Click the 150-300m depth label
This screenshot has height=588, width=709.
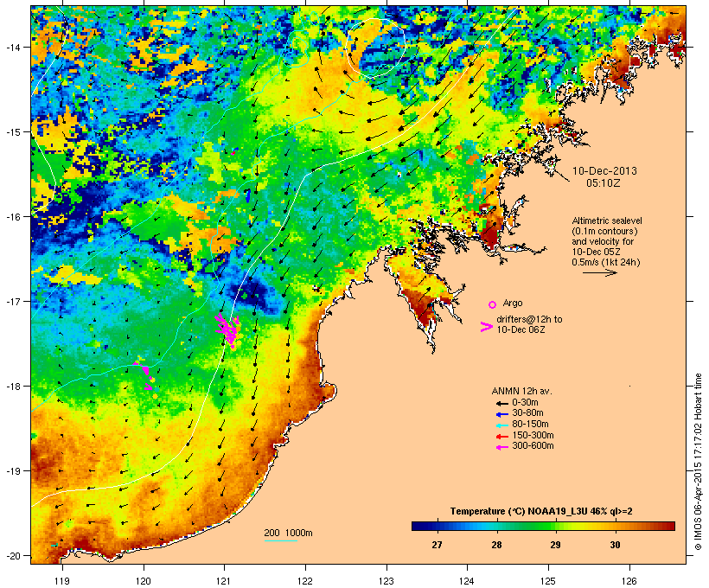click(x=533, y=435)
